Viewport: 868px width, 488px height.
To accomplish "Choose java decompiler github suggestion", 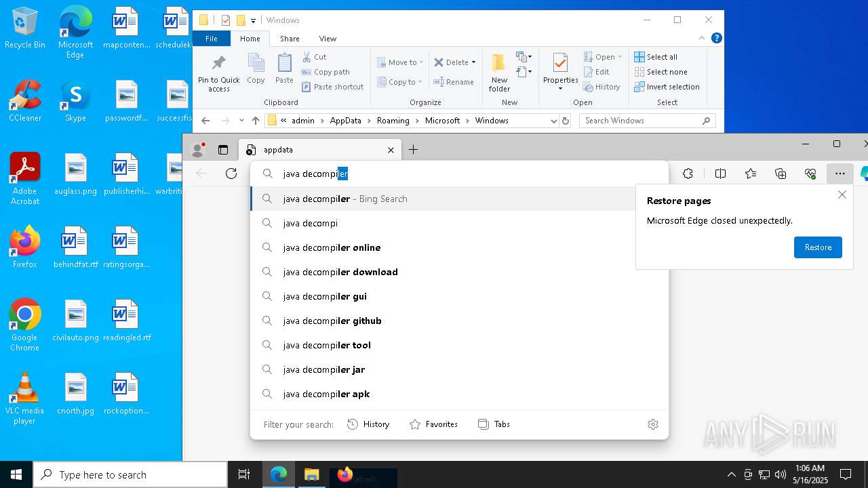I will 459,321.
